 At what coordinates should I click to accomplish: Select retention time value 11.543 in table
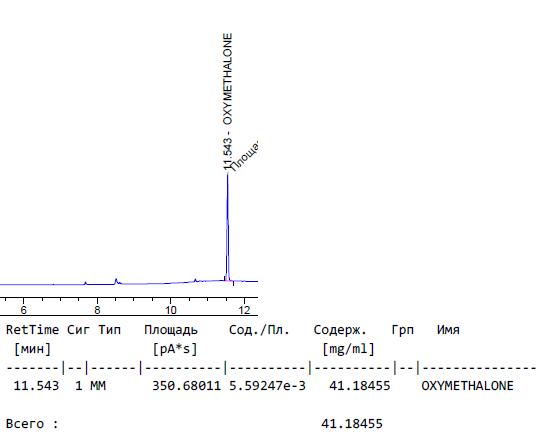36,386
